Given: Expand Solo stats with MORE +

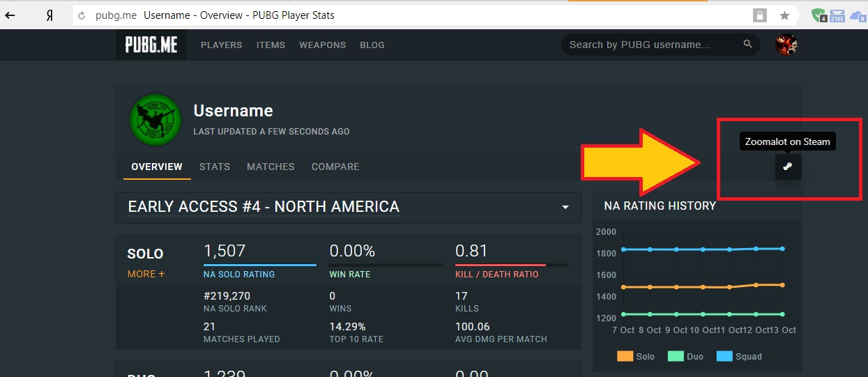Looking at the screenshot, I should (146, 274).
